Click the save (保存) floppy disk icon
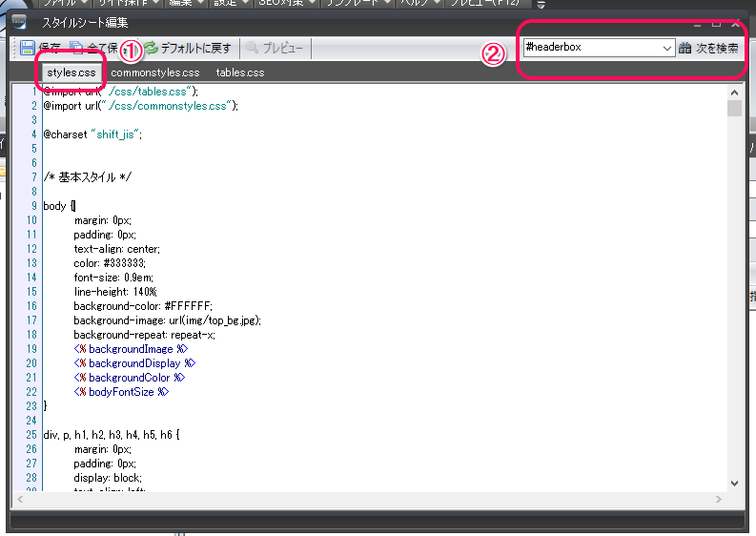The height and width of the screenshot is (536, 756). tap(28, 48)
